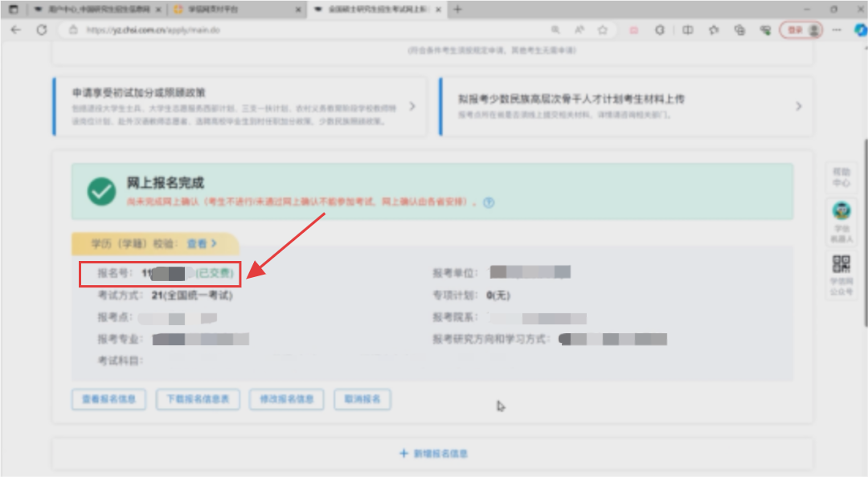Click the 取消报名 button
Screen dimensions: 868x477
tap(362, 399)
